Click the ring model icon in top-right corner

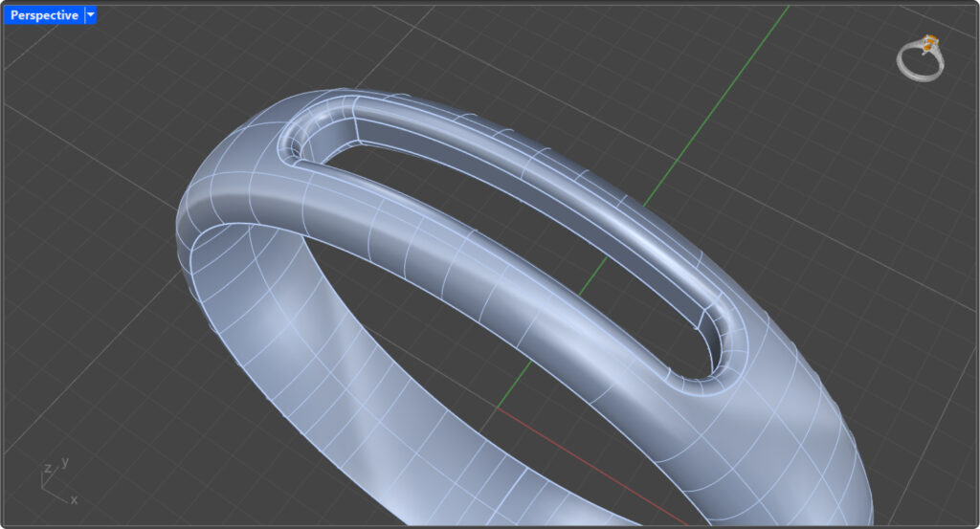pos(921,58)
